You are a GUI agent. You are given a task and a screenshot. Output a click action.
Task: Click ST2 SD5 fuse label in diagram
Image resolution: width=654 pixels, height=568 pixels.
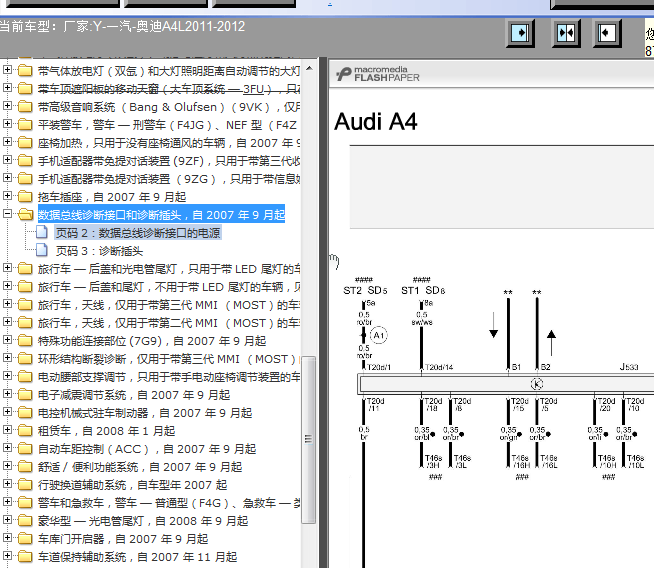[365, 290]
